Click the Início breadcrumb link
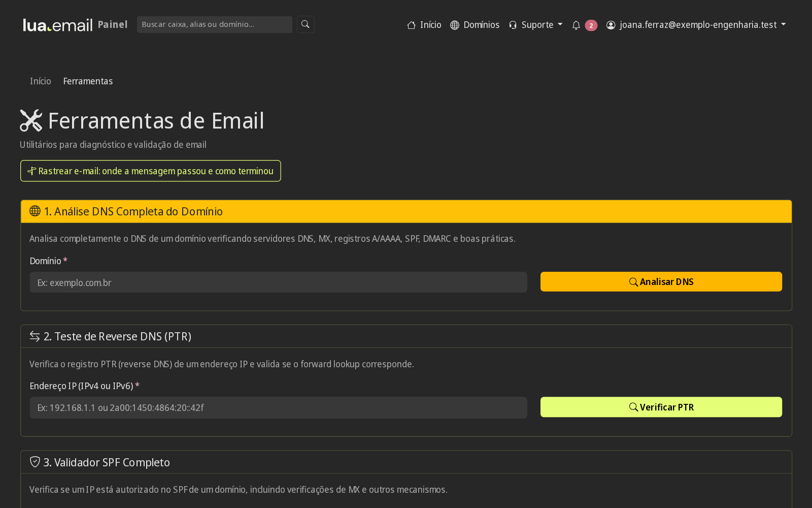Image resolution: width=812 pixels, height=508 pixels. [x=41, y=81]
